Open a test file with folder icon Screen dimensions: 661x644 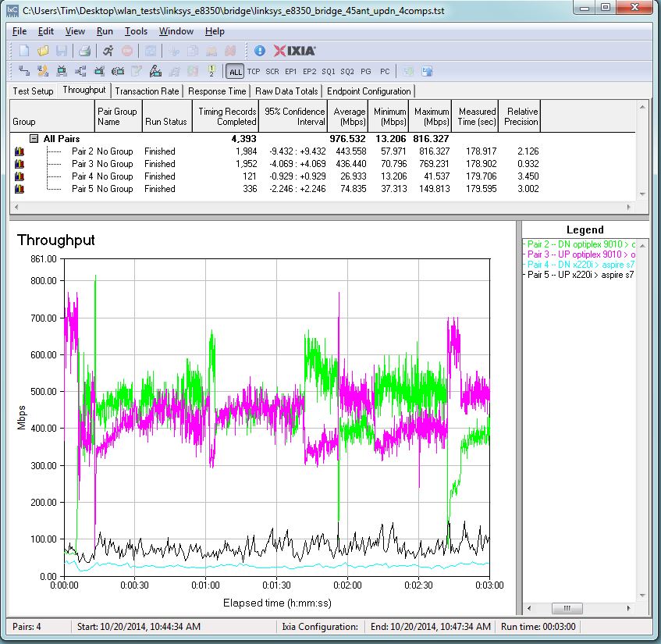43,51
